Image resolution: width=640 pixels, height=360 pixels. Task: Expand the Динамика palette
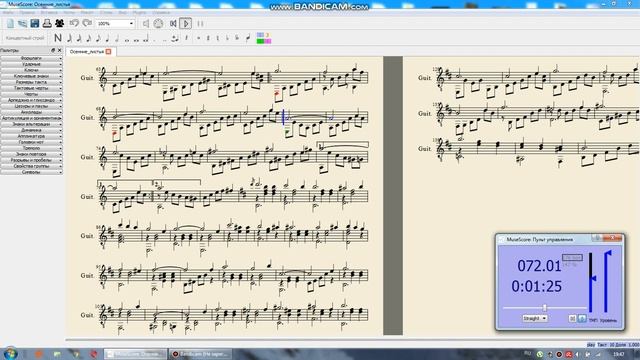pyautogui.click(x=31, y=130)
